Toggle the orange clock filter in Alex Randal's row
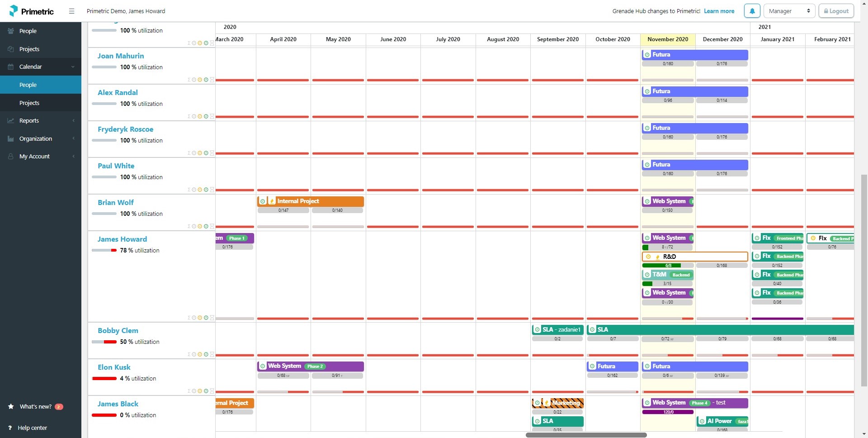The width and height of the screenshot is (868, 438). [200, 117]
